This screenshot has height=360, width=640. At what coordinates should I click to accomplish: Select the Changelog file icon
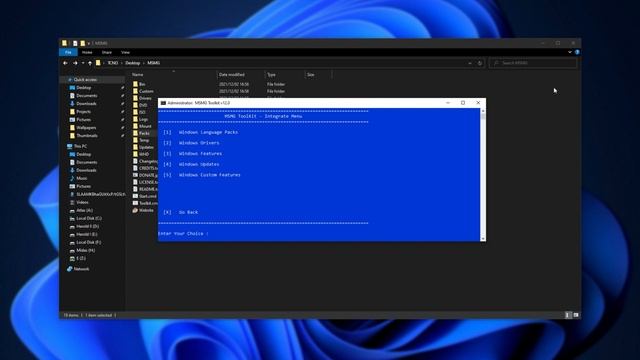click(135, 161)
